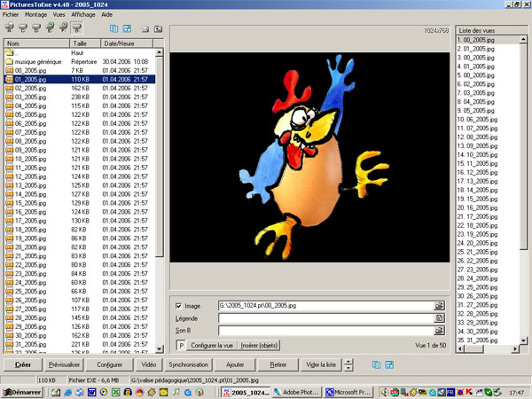Click file list scroll-up arrow
Viewport: 532px width, 399px height.
click(159, 52)
